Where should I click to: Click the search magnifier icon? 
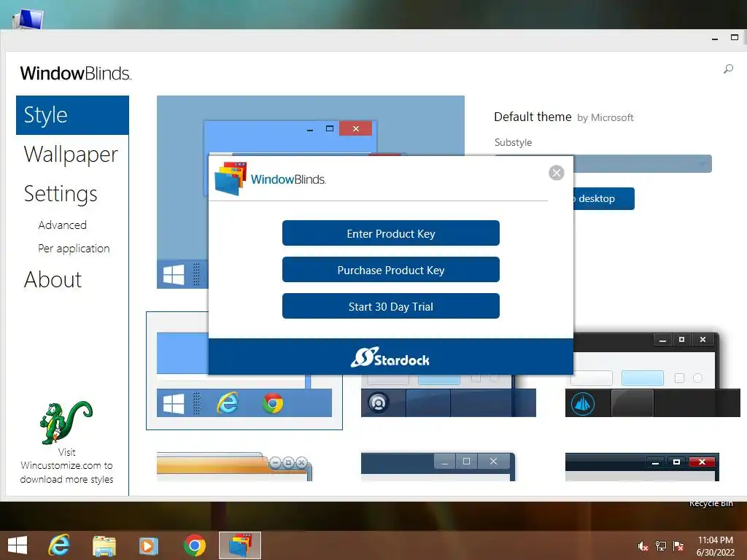(x=728, y=69)
